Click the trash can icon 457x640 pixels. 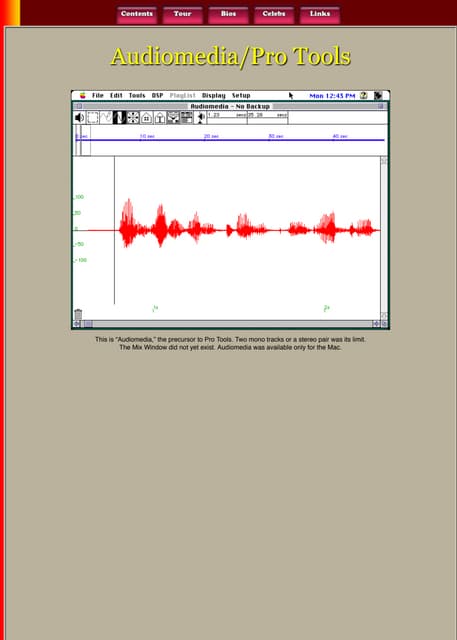(x=78, y=314)
